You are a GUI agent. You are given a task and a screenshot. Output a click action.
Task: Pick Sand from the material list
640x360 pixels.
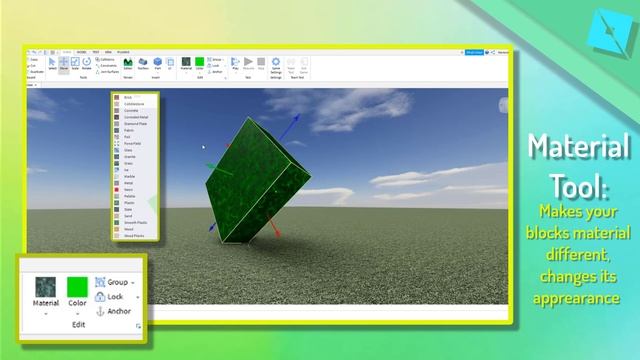coord(135,216)
